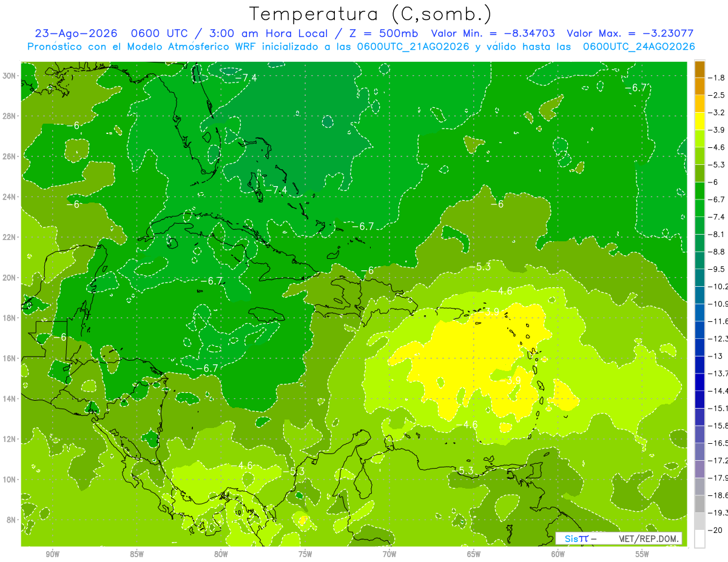Click the longitude label "55W"
Viewport: 728px width, 562px height.
pyautogui.click(x=642, y=554)
